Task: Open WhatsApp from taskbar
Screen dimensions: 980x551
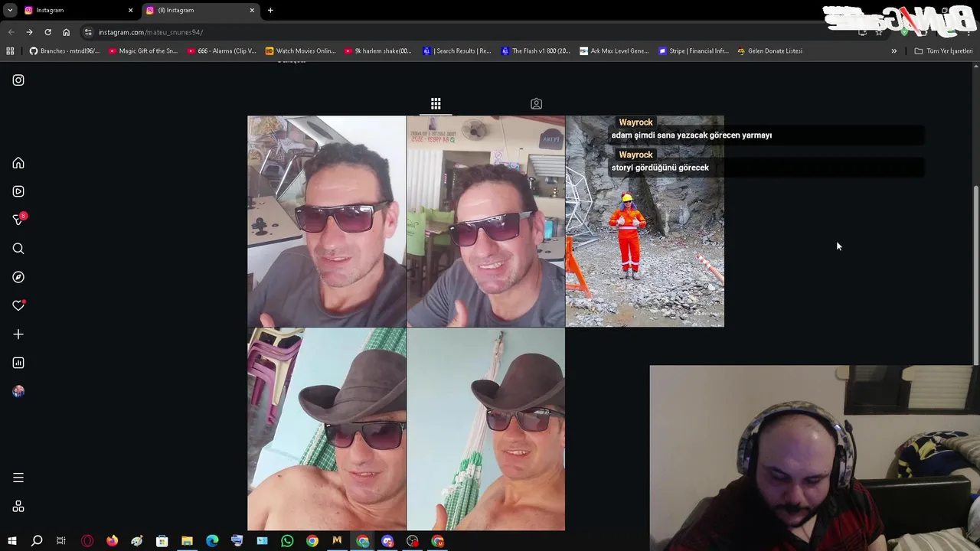Action: [287, 541]
